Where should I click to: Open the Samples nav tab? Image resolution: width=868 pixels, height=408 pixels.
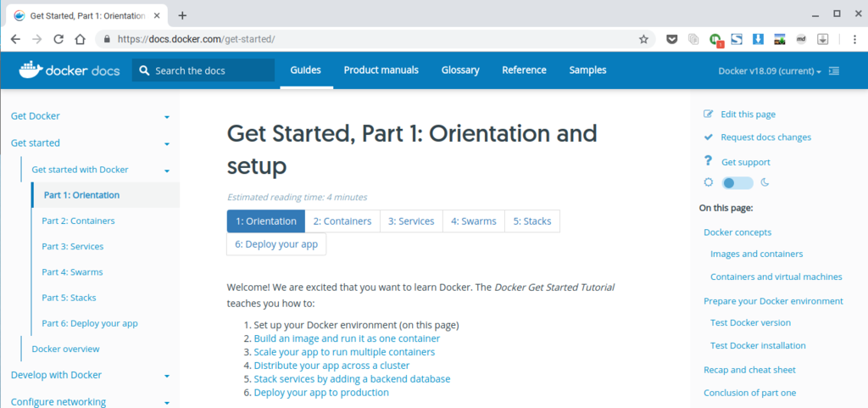[x=587, y=70]
